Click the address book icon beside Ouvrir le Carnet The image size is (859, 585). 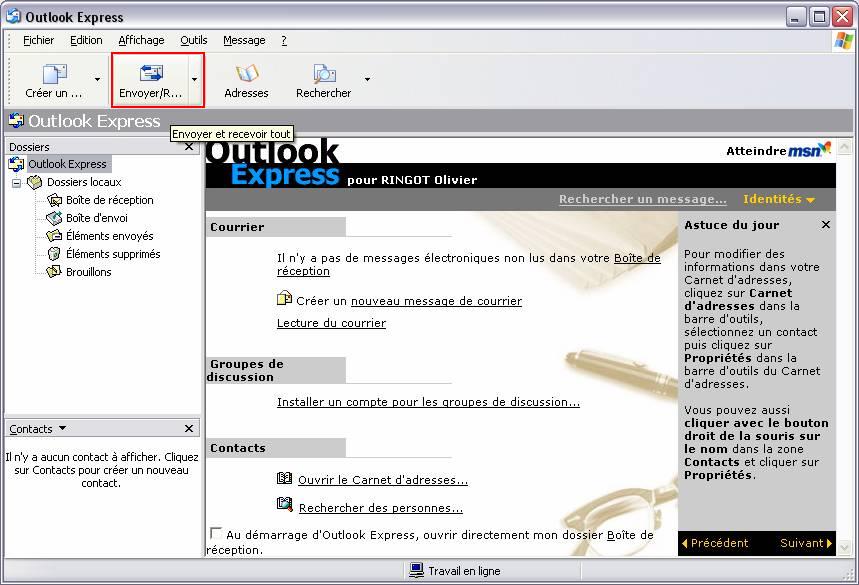(284, 478)
